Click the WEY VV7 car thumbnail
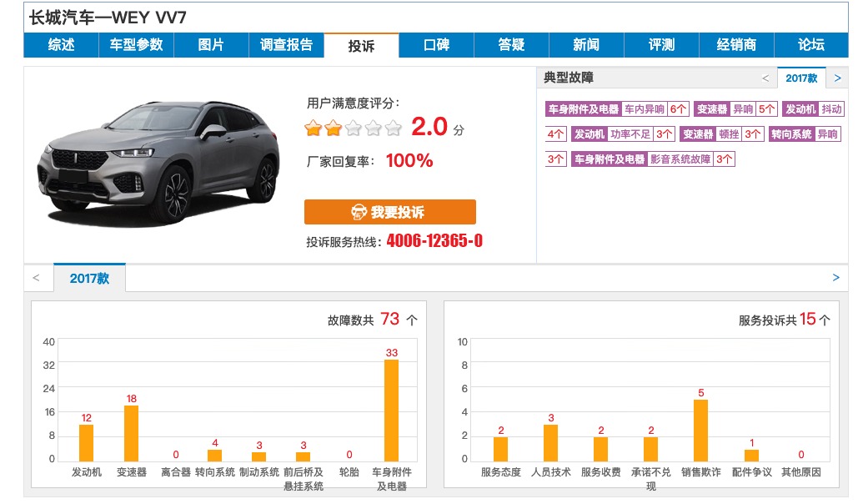 tap(158, 160)
